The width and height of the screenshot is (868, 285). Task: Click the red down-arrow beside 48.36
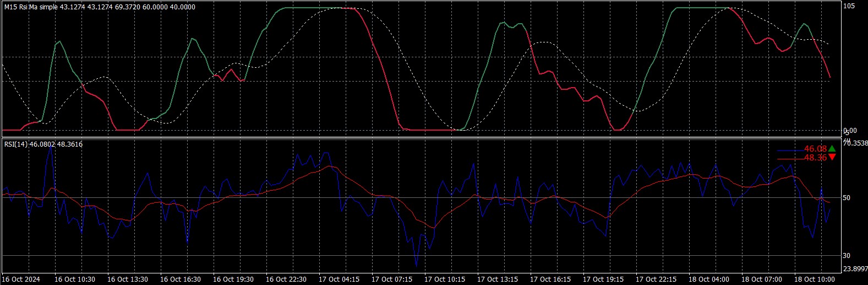coord(832,157)
